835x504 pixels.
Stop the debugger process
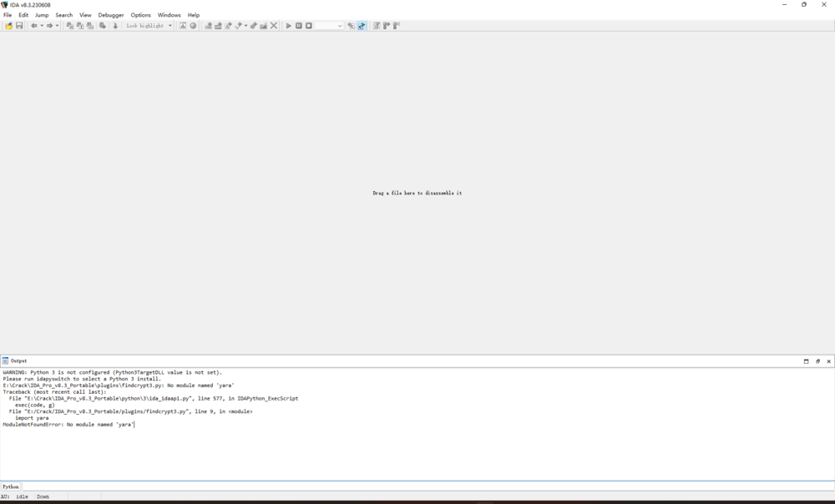[308, 26]
